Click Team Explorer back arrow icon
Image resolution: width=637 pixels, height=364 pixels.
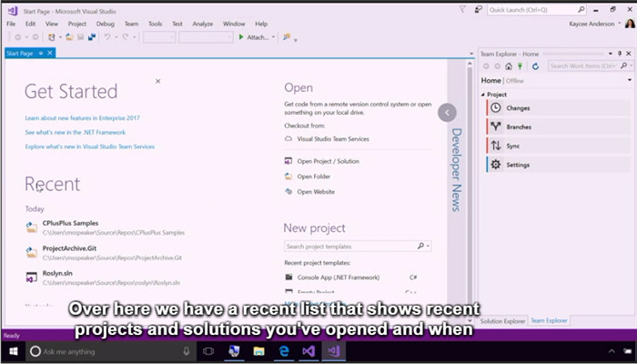click(486, 66)
